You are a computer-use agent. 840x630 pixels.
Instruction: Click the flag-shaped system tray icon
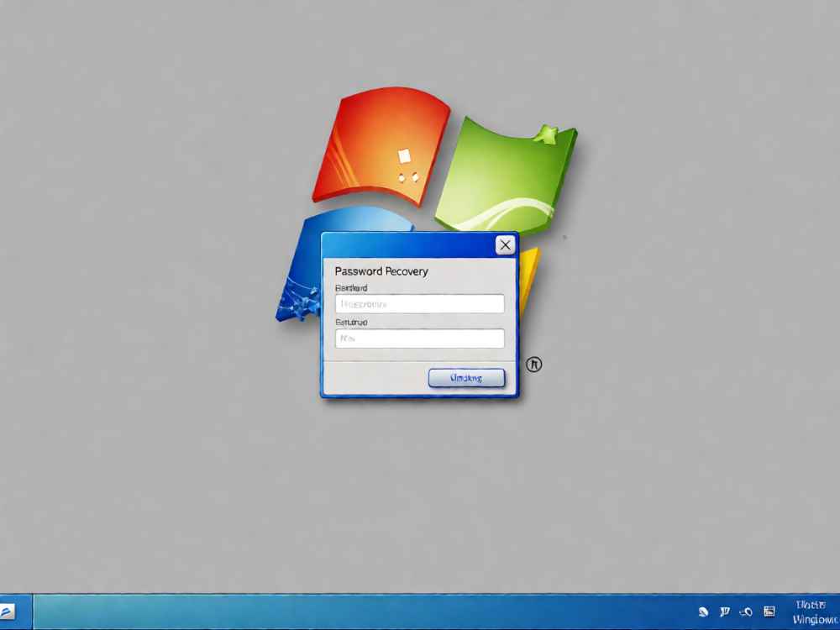725,612
